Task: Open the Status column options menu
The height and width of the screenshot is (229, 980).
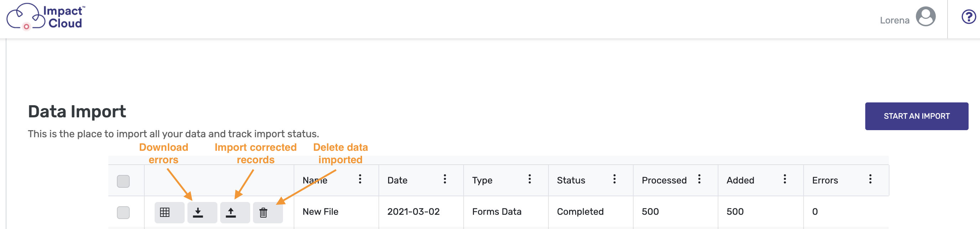Action: click(x=614, y=179)
